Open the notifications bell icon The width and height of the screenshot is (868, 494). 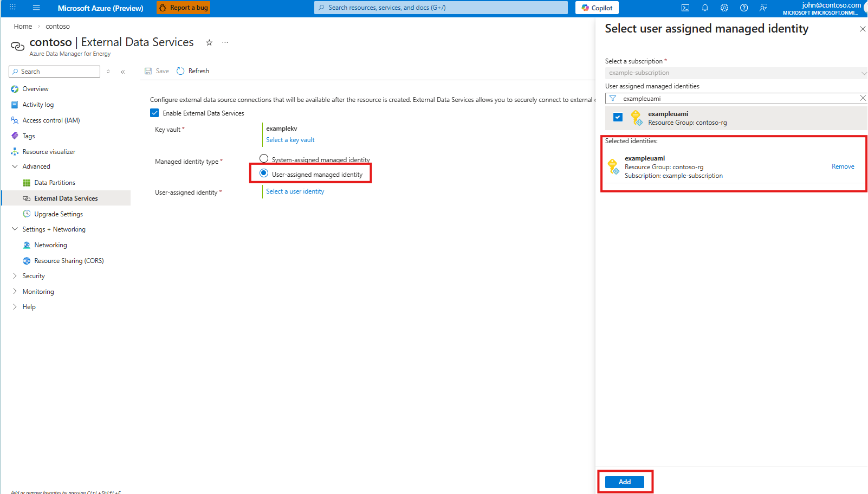pyautogui.click(x=705, y=8)
